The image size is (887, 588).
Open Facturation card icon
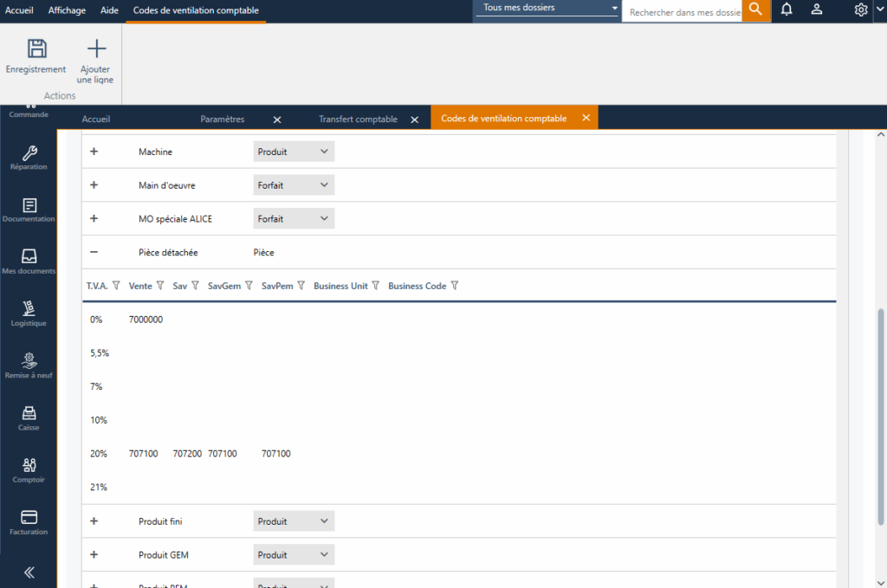point(29,518)
